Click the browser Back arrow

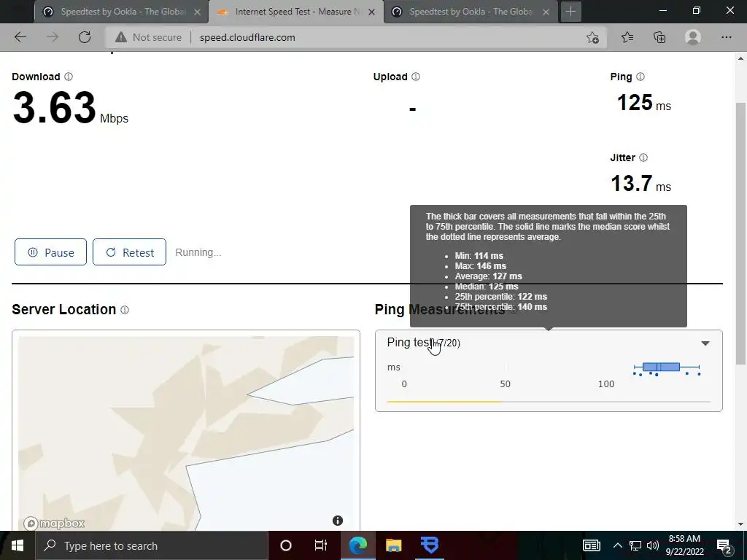[x=20, y=37]
